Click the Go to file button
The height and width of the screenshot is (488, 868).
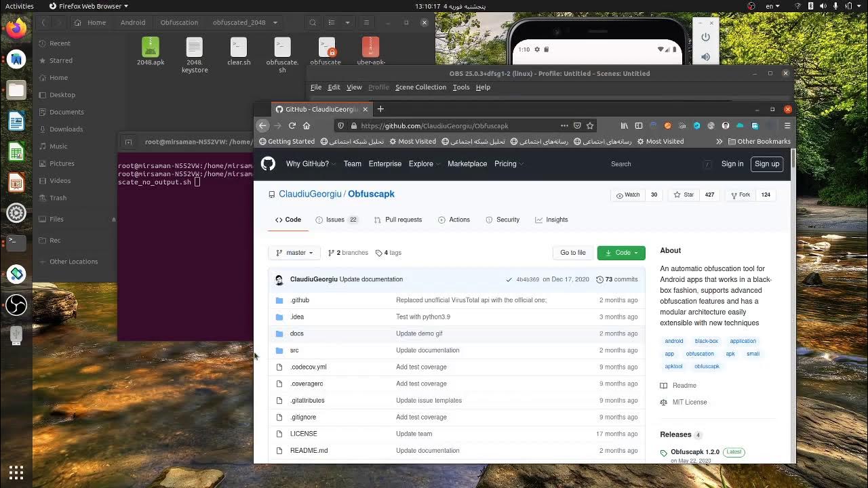(573, 253)
